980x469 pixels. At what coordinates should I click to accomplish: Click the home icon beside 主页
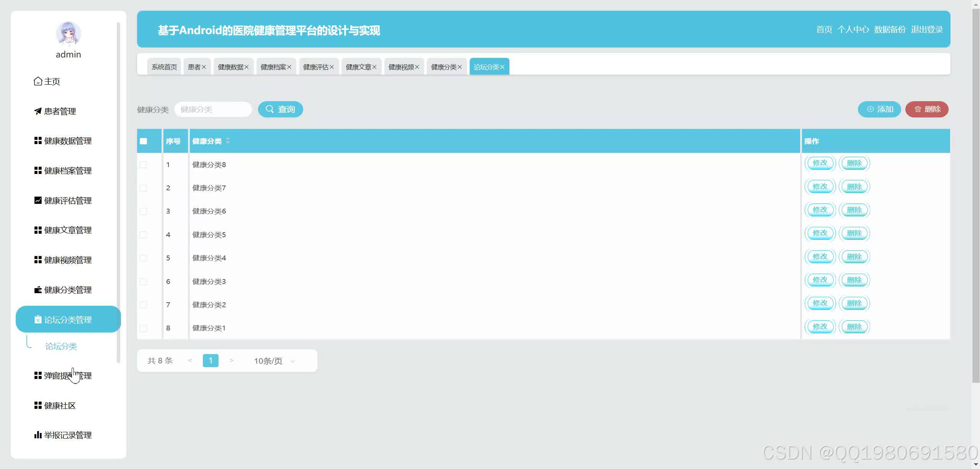pyautogui.click(x=38, y=81)
